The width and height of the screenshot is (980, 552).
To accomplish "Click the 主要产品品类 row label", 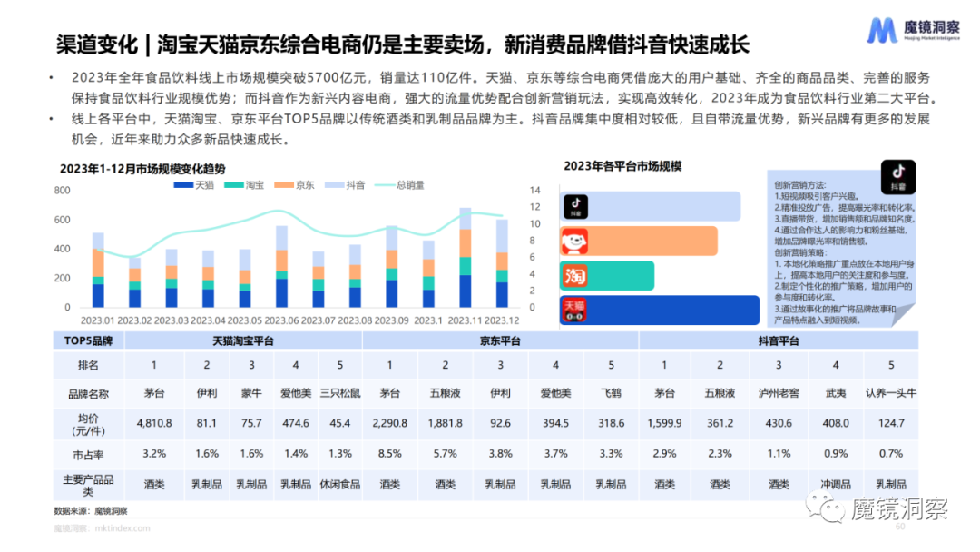I will 88,485.
